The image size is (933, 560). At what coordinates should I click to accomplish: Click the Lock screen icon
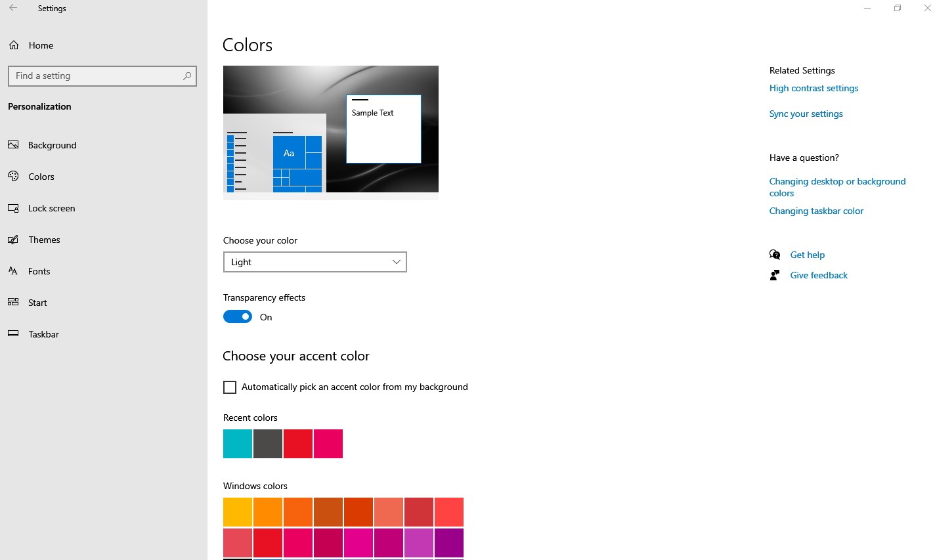[x=13, y=208]
